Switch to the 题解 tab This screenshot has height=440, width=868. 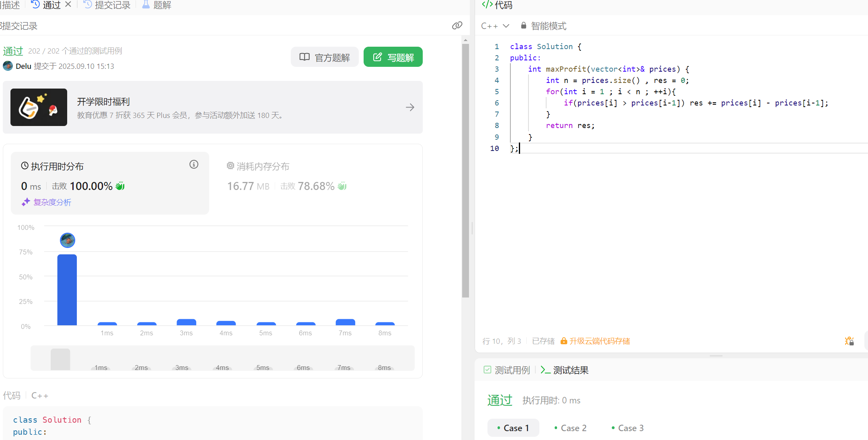coord(157,5)
